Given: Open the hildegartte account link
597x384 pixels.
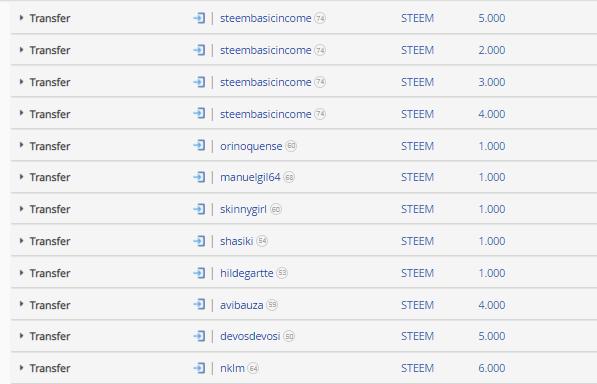Looking at the screenshot, I should (x=247, y=273).
